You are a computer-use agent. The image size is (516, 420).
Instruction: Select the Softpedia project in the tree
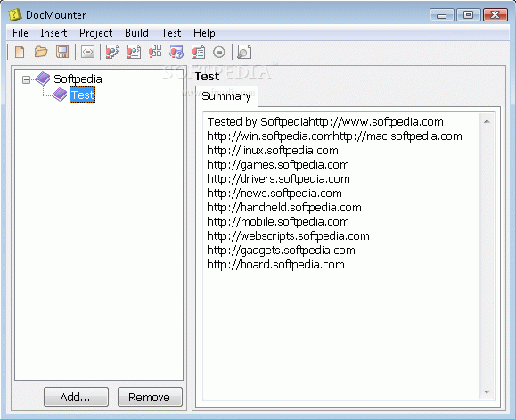(78, 79)
